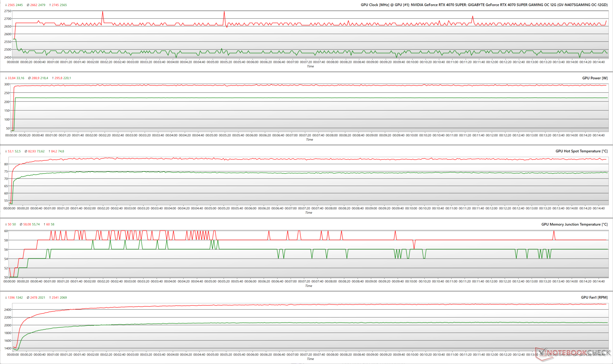613x364 pixels.
Task: Click the GPU Memory Junction Temperature chart title
Action: (574, 224)
